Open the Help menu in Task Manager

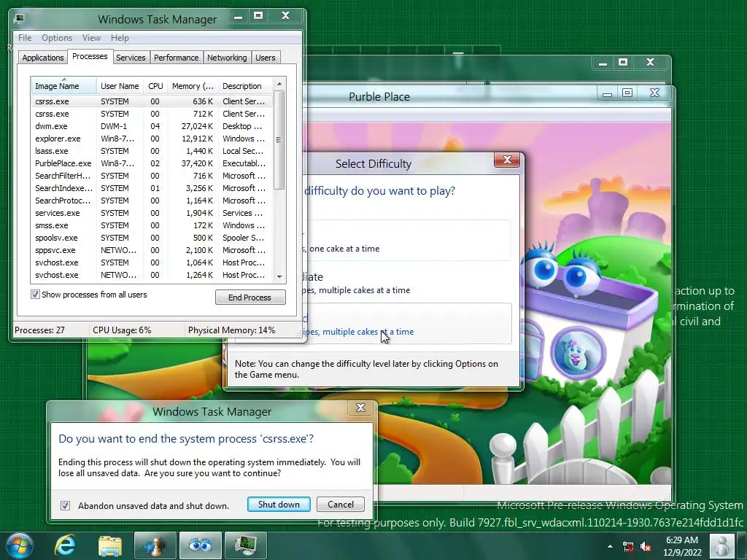120,38
